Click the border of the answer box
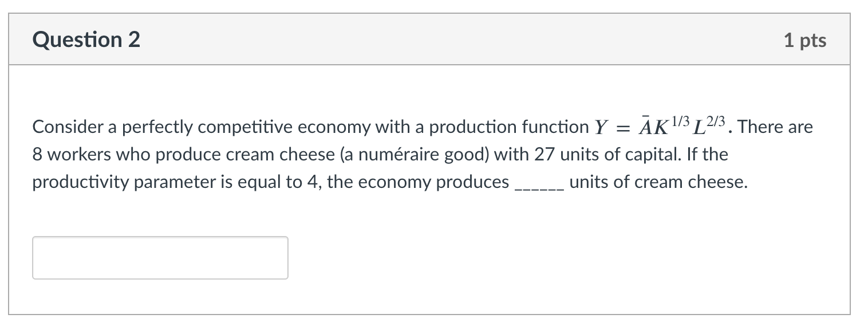 (x=160, y=236)
